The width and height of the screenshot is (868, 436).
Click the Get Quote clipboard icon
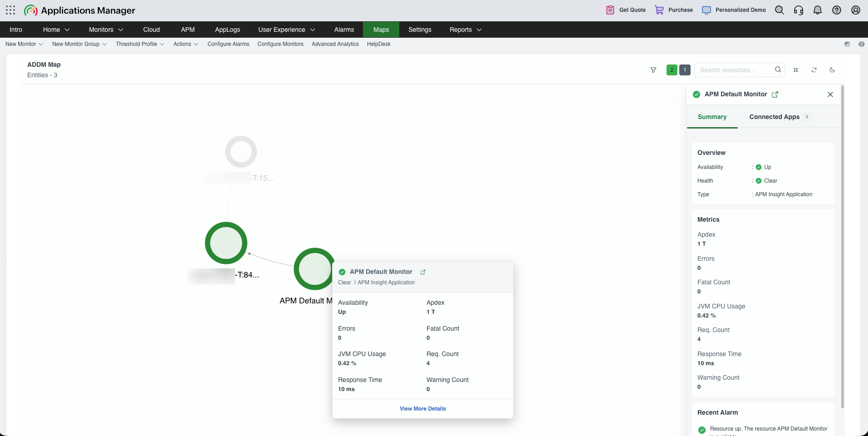point(610,10)
